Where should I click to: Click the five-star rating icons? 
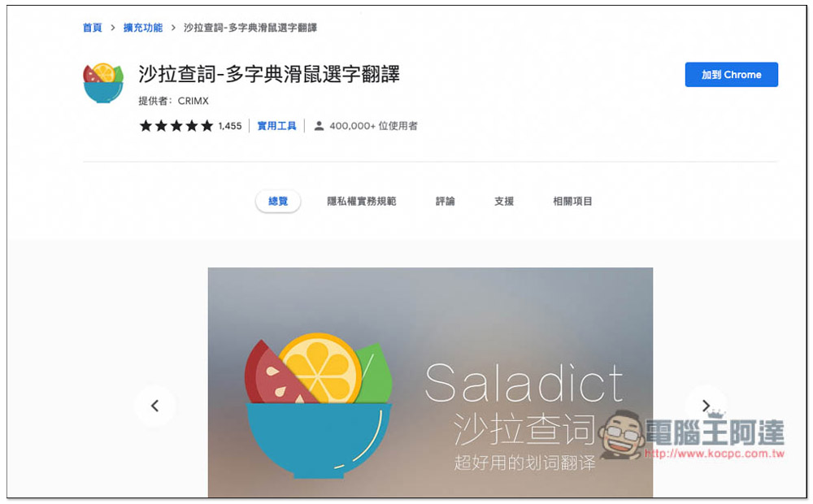click(176, 126)
